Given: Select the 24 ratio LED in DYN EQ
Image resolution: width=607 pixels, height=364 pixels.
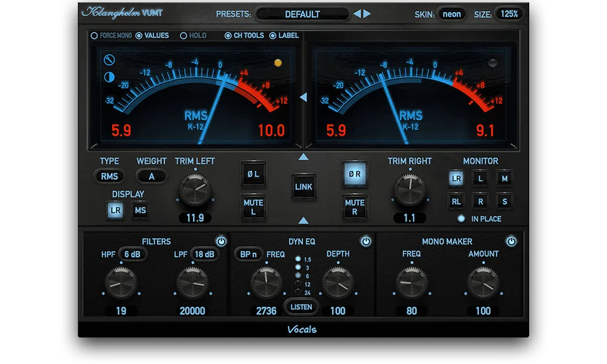Looking at the screenshot, I should click(297, 292).
